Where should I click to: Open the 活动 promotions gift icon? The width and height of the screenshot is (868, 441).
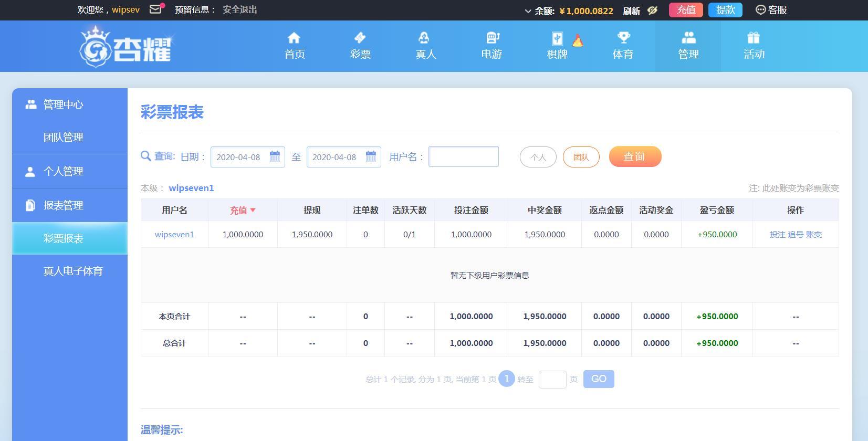pos(754,38)
